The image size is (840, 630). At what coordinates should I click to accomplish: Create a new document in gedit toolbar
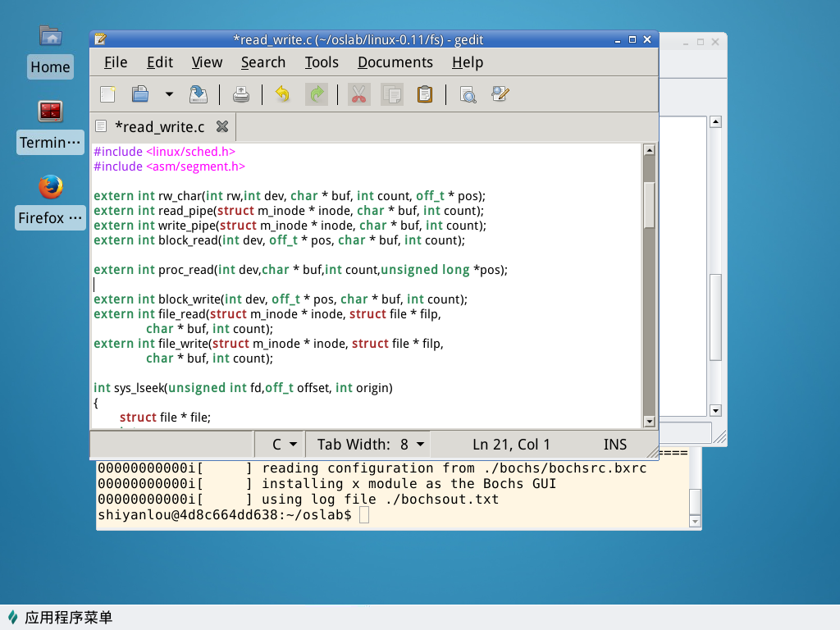[x=107, y=94]
